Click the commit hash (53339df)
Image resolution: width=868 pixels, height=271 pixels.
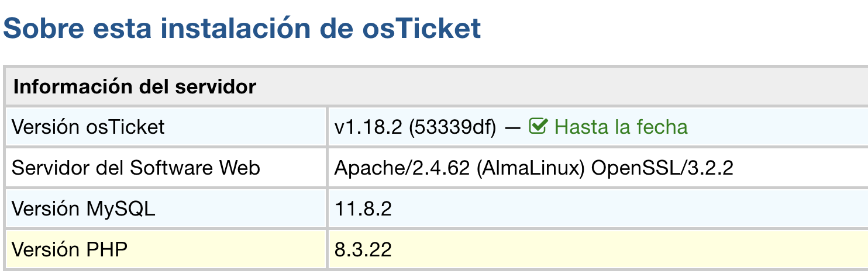[x=453, y=127]
